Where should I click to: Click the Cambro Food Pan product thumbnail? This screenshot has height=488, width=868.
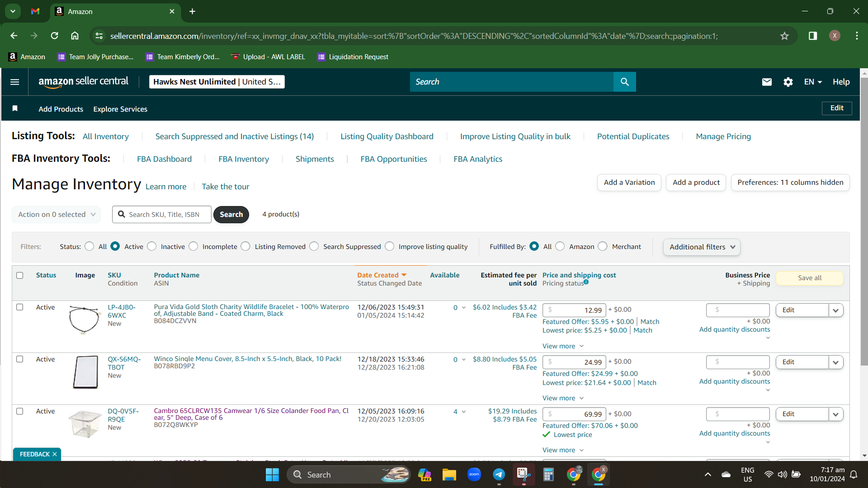click(x=85, y=424)
